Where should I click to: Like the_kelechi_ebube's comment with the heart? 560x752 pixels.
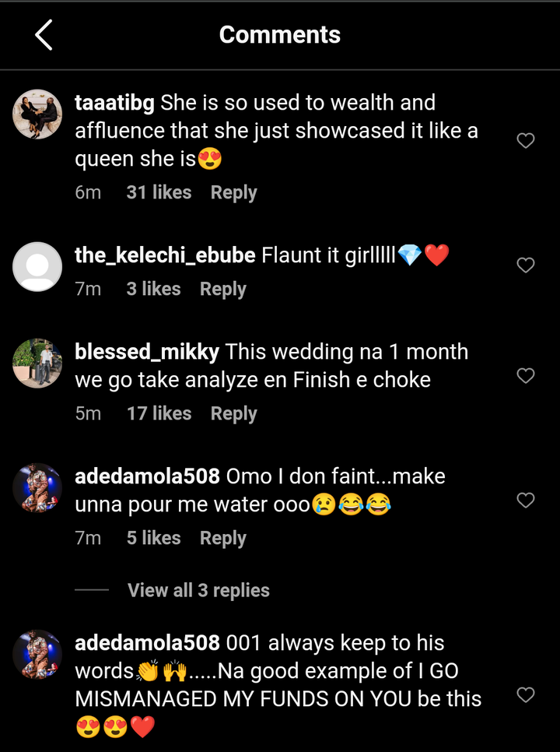(x=526, y=265)
